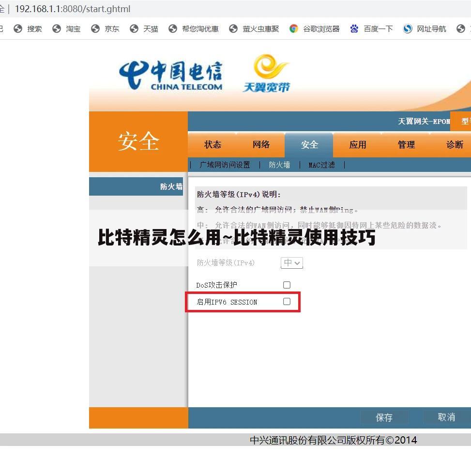Image resolution: width=471 pixels, height=476 pixels.
Task: Click the Chrome icon for 谷歌浏览器 bookmark
Action: pos(293,29)
